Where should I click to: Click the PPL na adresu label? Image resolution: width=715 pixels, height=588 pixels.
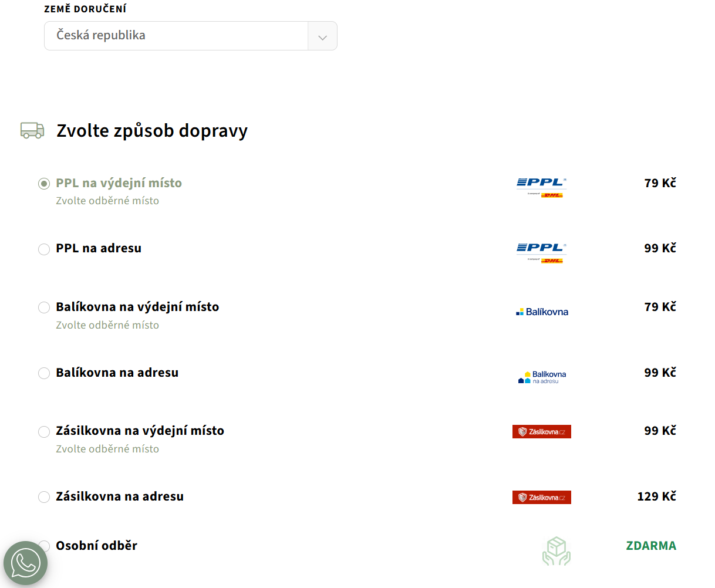coord(99,248)
